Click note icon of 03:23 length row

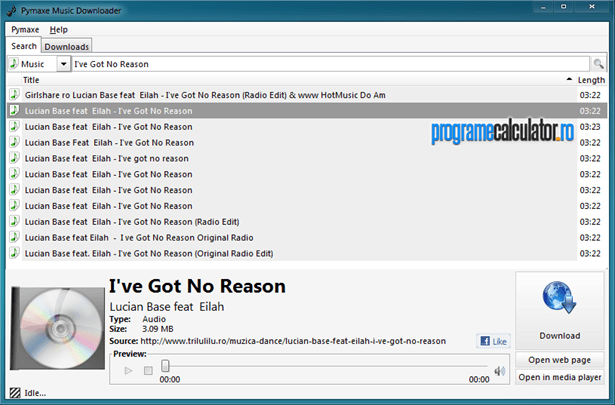tap(14, 126)
